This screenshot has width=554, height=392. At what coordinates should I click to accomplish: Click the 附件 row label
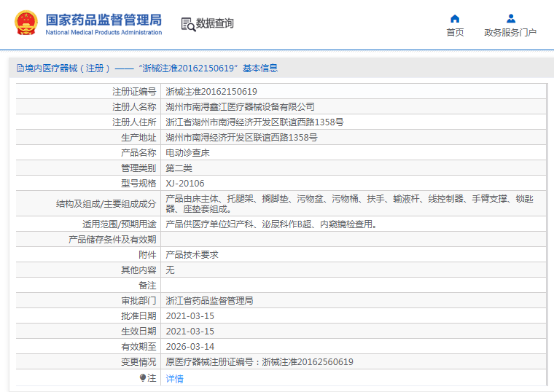pyautogui.click(x=147, y=254)
